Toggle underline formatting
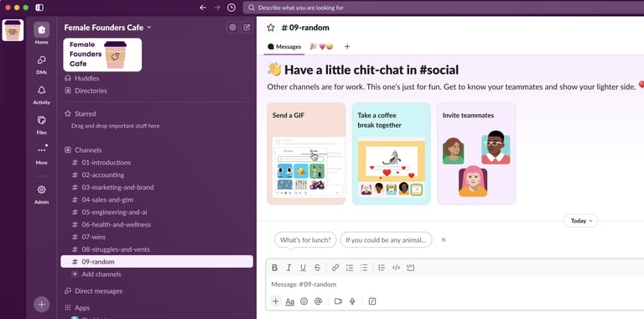 303,268
